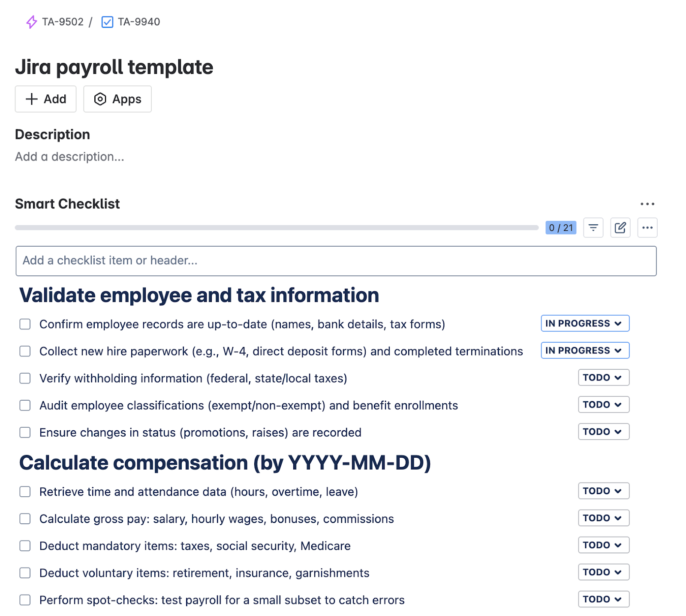Click the purple epic lightning icon beside TA-9502
Screen dimensions: 686x616
(32, 22)
